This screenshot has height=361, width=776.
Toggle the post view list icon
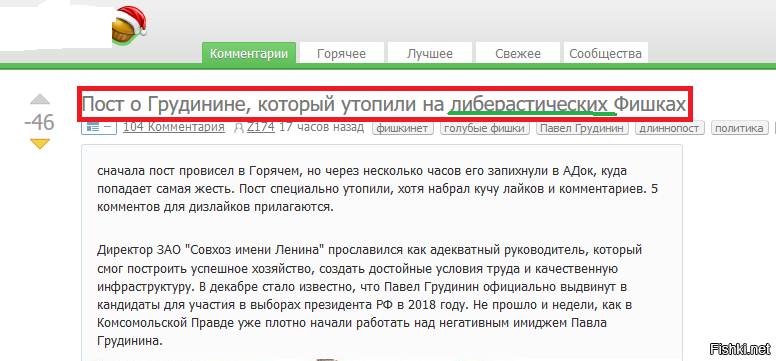pos(98,128)
